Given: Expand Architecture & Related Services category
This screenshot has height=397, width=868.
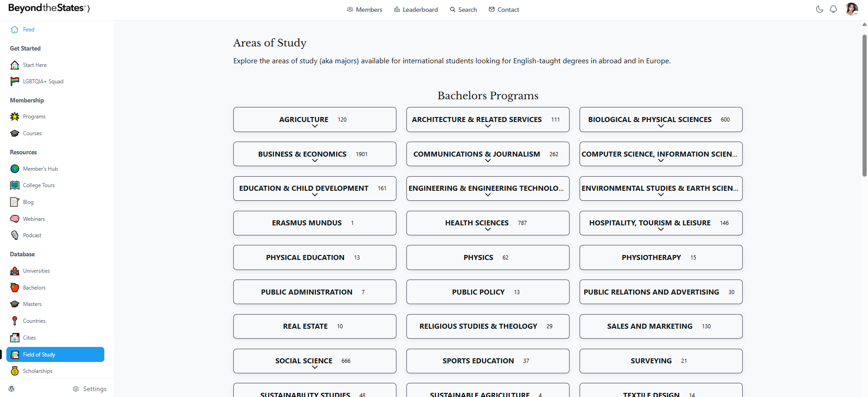Looking at the screenshot, I should click(488, 120).
